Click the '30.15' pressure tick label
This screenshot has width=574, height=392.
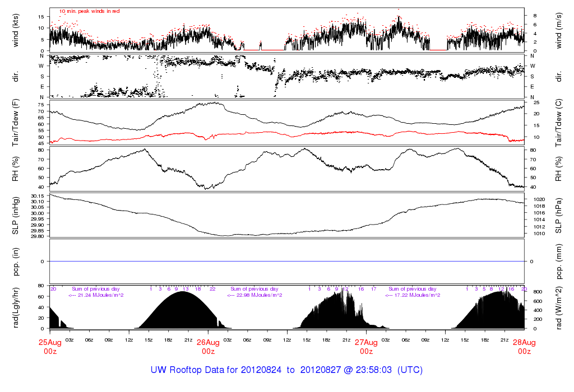[x=38, y=196]
